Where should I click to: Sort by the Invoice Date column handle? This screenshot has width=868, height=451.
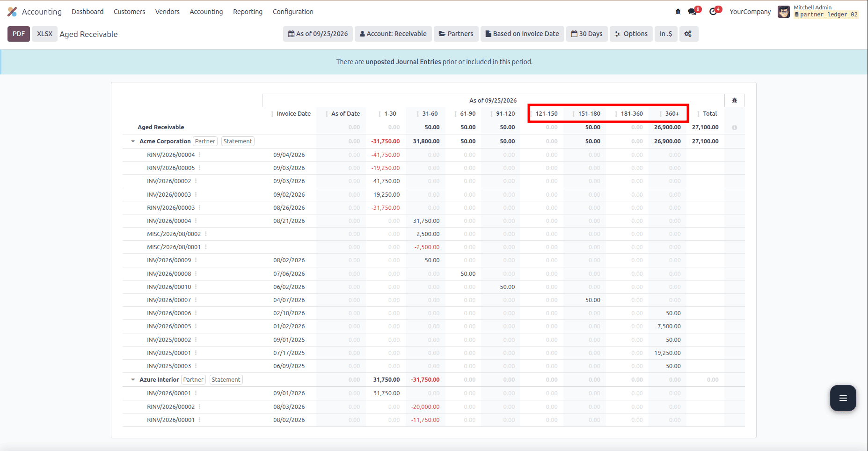click(x=272, y=114)
